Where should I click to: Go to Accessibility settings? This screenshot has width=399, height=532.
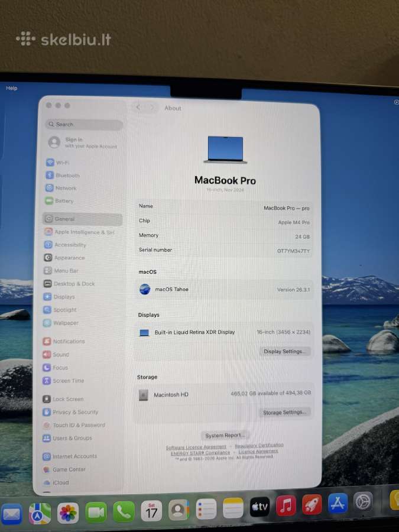pyautogui.click(x=65, y=245)
